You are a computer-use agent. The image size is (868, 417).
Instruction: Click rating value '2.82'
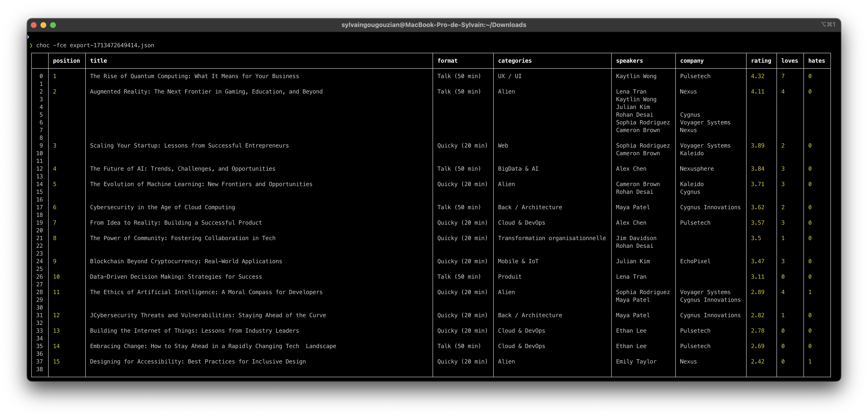[x=757, y=315]
